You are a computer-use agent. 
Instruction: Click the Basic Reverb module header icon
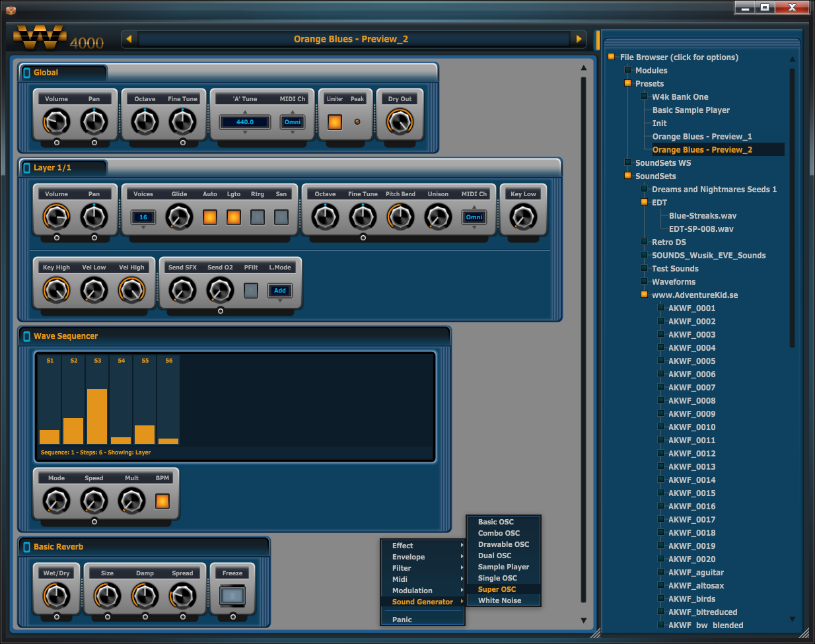[x=27, y=547]
